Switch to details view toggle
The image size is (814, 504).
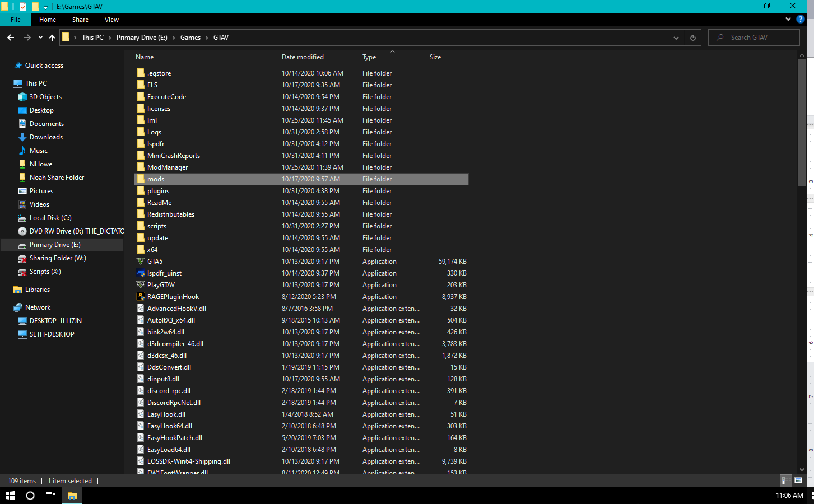785,480
